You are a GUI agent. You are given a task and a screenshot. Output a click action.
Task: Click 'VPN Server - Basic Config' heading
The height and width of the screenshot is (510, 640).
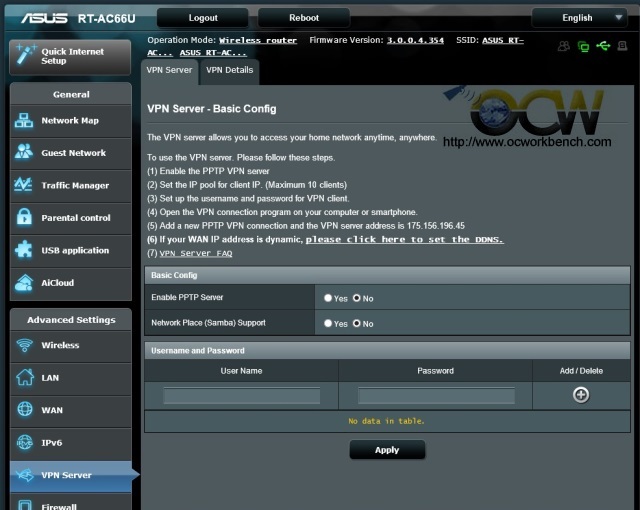tap(212, 109)
